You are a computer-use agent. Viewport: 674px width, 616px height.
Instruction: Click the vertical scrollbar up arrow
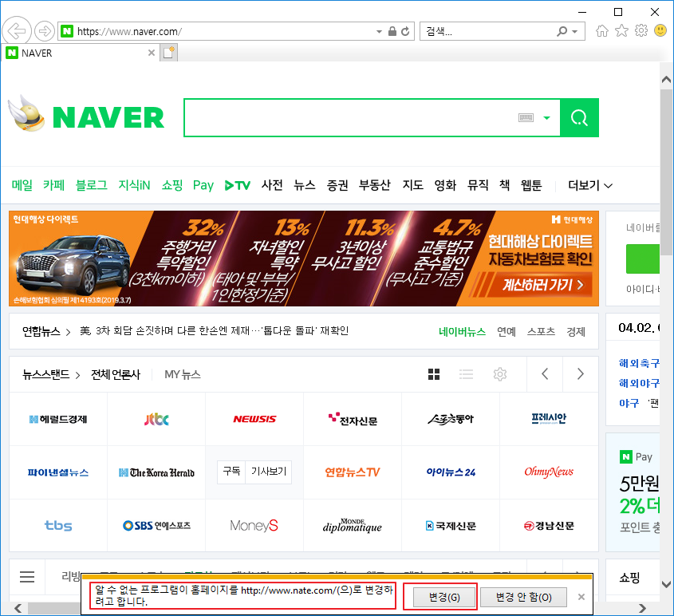pos(666,79)
